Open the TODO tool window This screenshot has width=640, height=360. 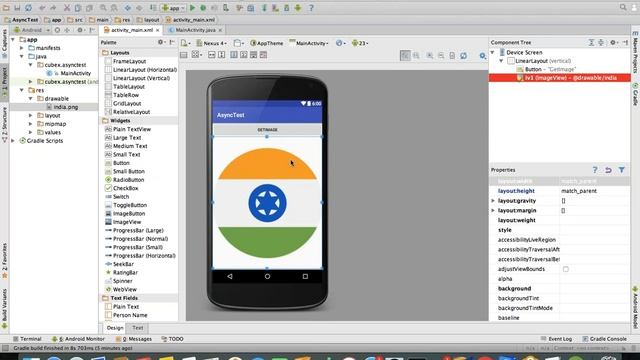172,339
